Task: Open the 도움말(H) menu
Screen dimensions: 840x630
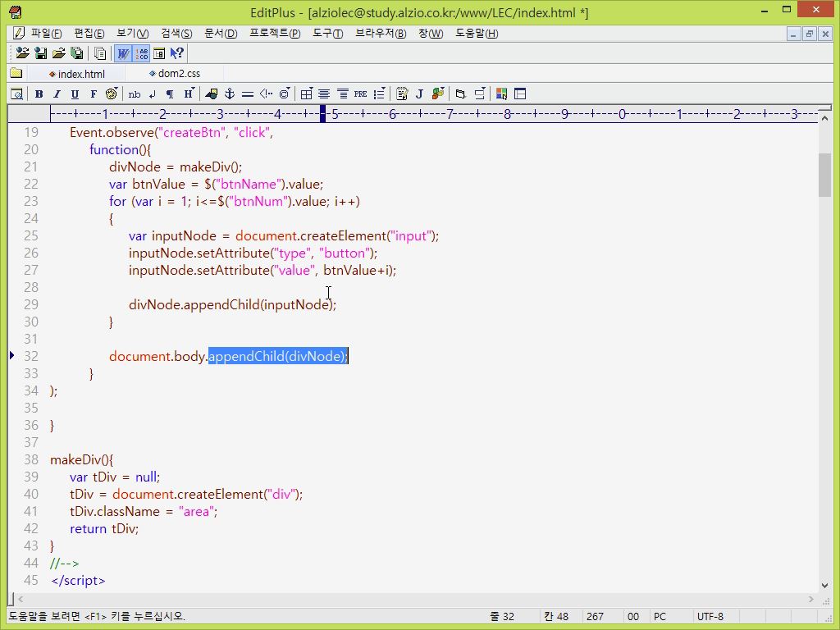Action: pyautogui.click(x=477, y=33)
